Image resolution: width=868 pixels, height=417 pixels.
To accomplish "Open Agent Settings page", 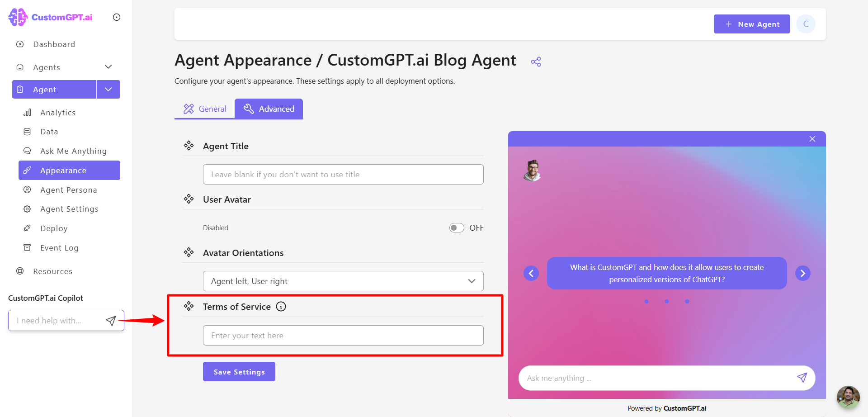I will click(x=69, y=209).
